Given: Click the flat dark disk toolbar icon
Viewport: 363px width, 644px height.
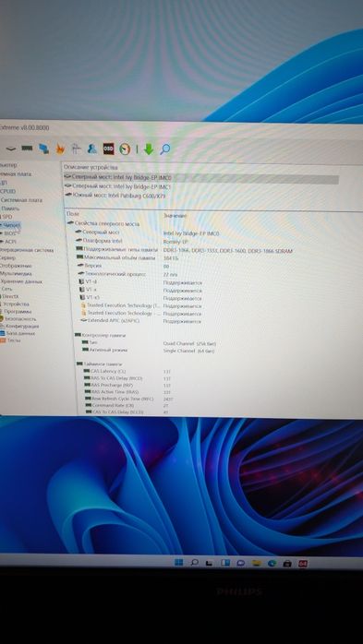Looking at the screenshot, I should tap(10, 149).
